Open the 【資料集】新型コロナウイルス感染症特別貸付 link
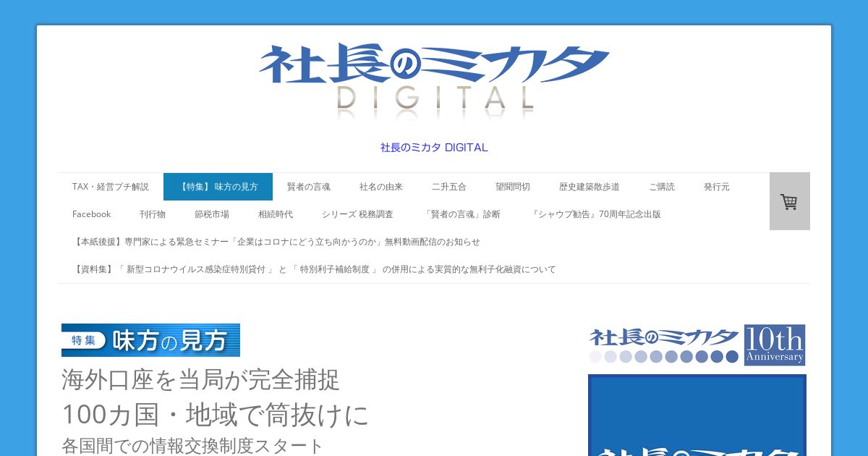Viewport: 868px width, 456px height. point(314,269)
